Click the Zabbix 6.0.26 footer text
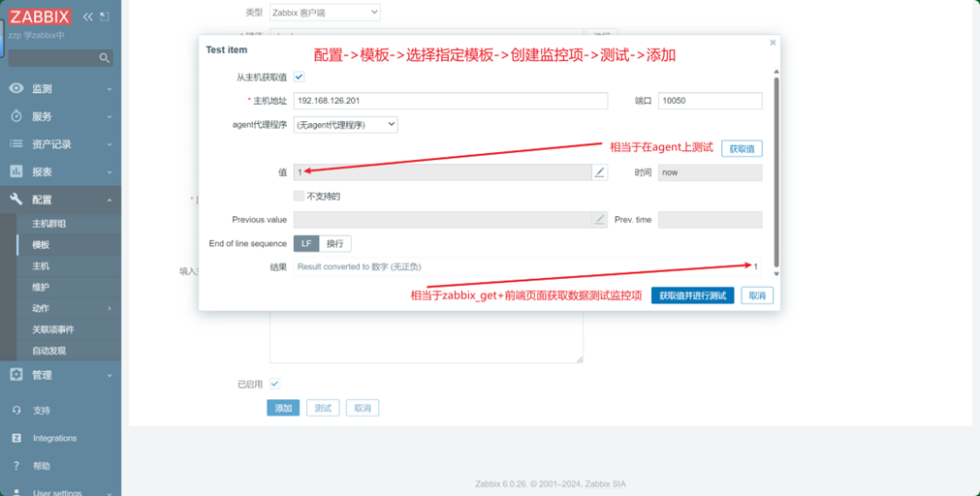Viewport: 980px width, 496px height. [551, 483]
